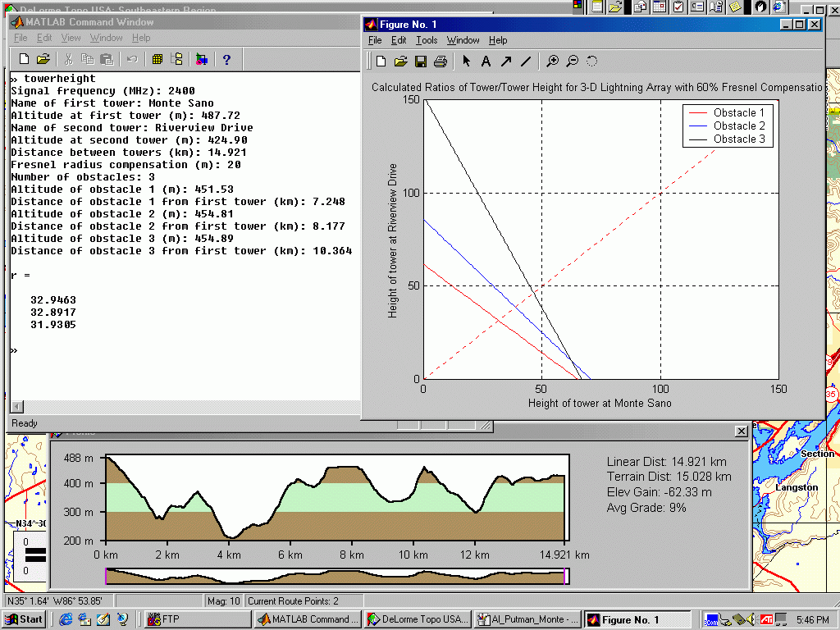The image size is (840, 630).
Task: Create a new figure from Figure toolbar
Action: (381, 61)
